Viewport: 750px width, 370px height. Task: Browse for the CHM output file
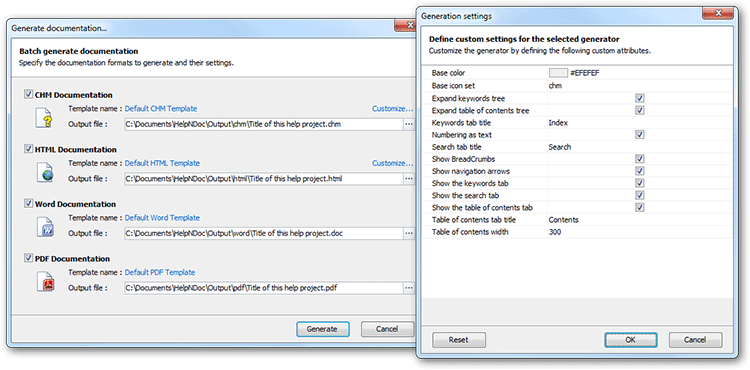tap(408, 124)
